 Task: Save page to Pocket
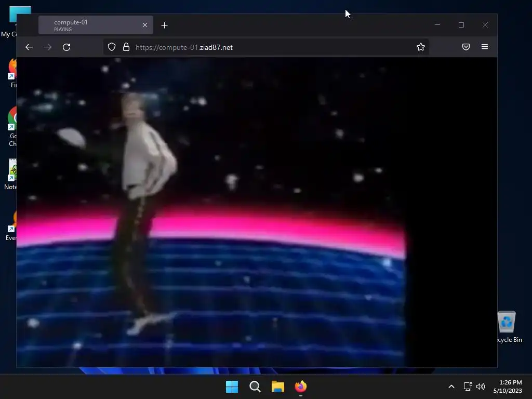tap(466, 47)
